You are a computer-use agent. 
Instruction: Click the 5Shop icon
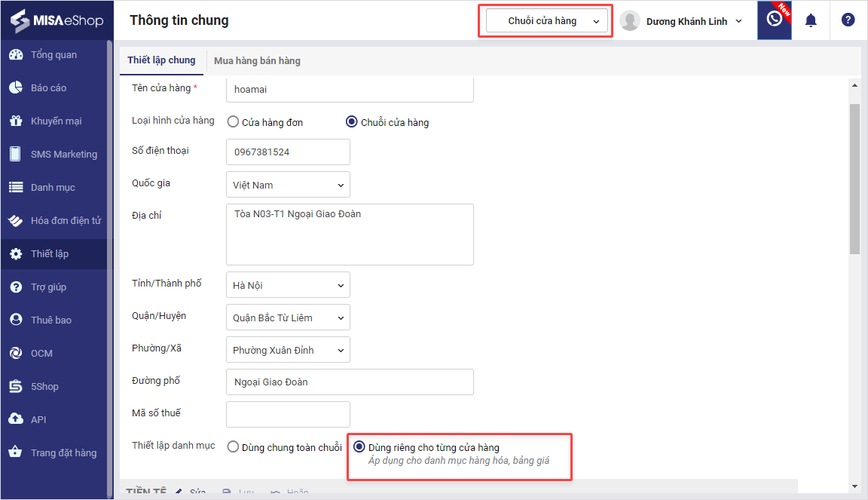tap(16, 386)
